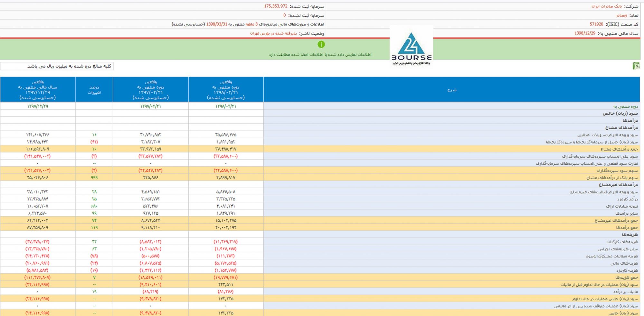Select row 'سود علی‌الحساب سپرده‌های سرمایه‌گذاری'
644x316 pixels.
[320, 156]
